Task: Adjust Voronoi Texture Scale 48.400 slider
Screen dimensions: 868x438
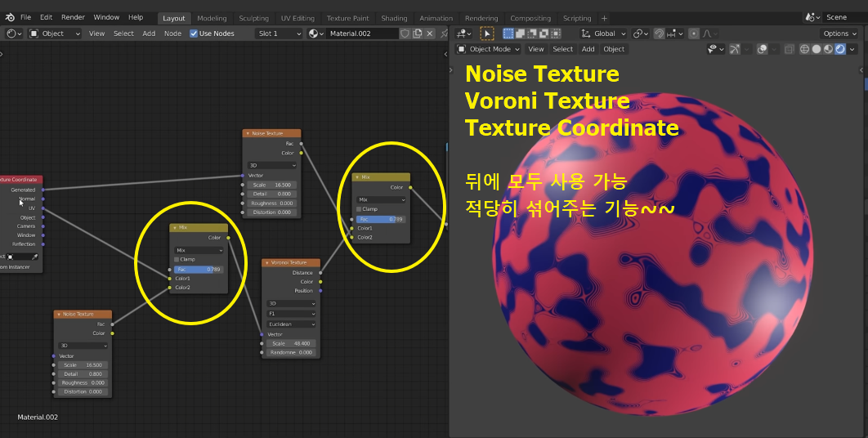Action: coord(291,343)
